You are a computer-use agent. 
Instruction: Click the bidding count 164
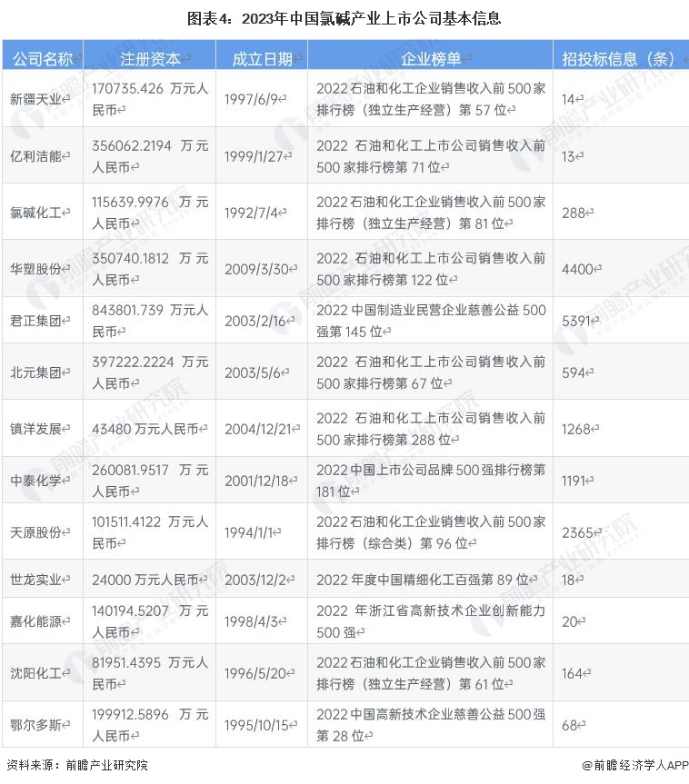(x=573, y=673)
